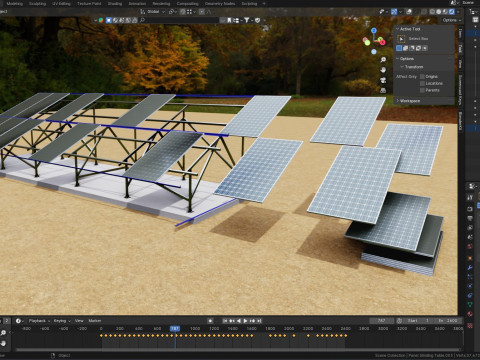The image size is (480, 360).
Task: Open the Scripting workspace tab
Action: pos(249,4)
